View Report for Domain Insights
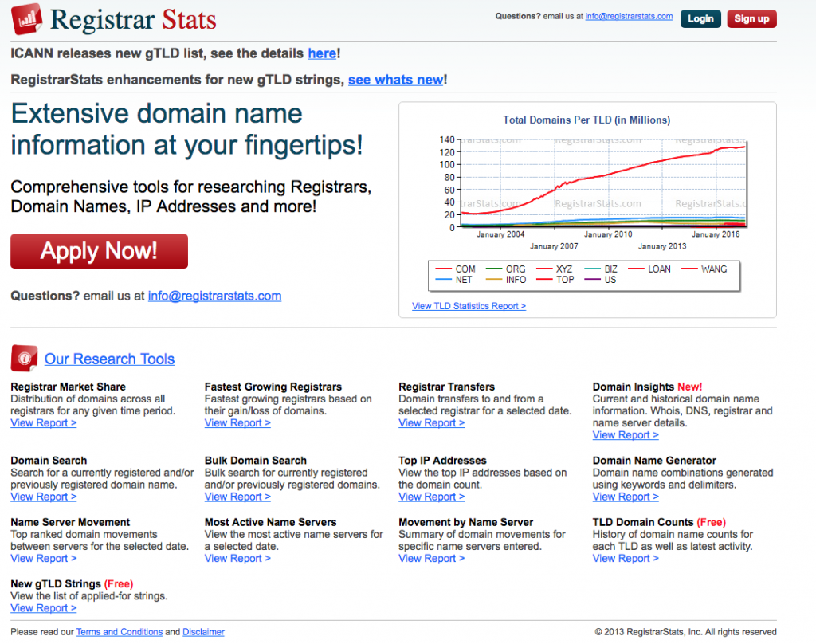This screenshot has width=816, height=644. (x=626, y=435)
